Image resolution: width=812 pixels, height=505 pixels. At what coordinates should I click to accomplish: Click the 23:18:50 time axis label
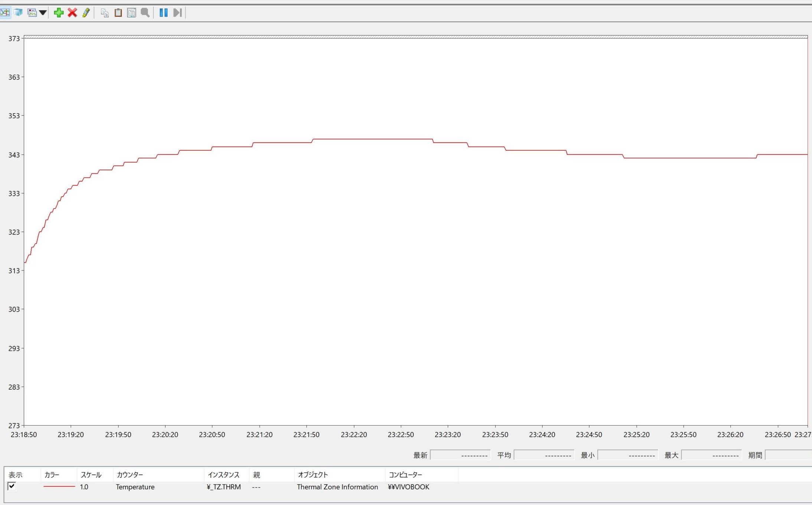(24, 435)
